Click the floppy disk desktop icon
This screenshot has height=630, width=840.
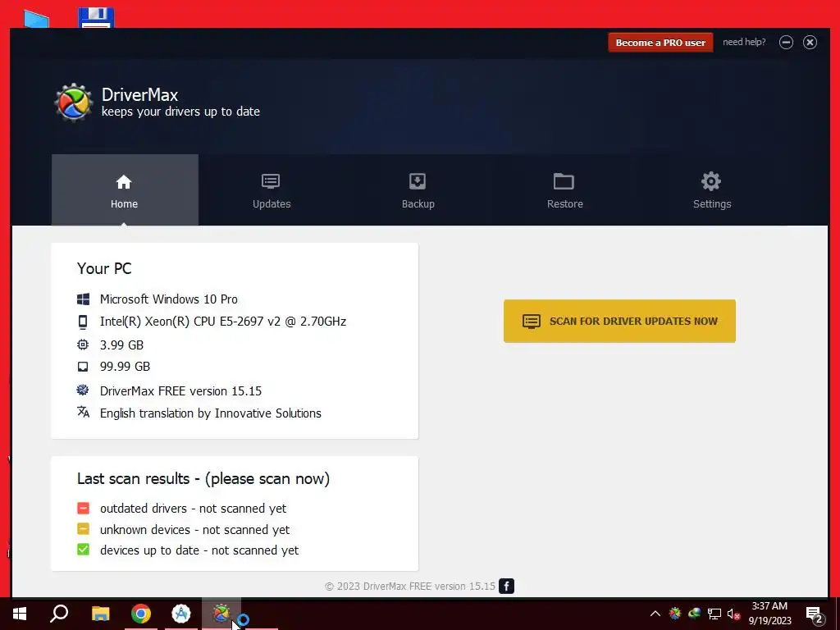pos(96,18)
